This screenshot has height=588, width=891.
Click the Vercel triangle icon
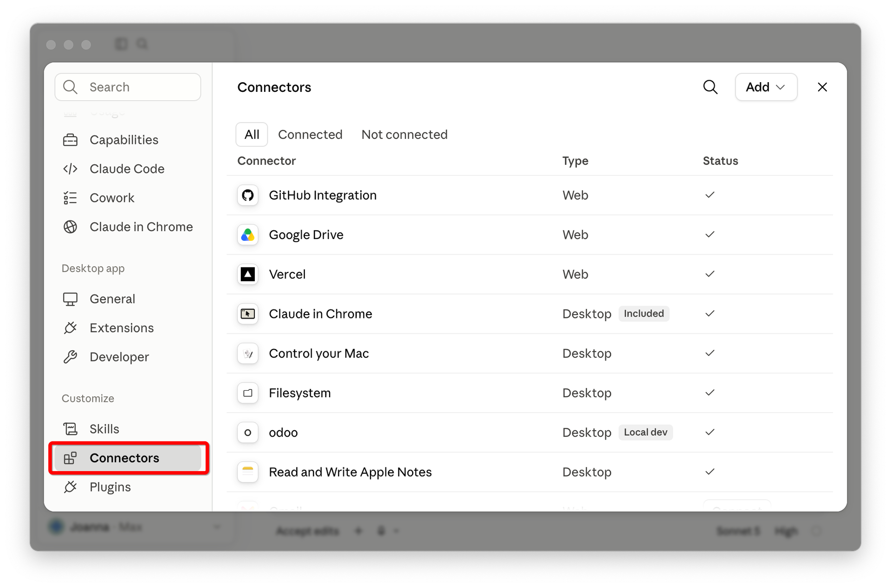248,274
